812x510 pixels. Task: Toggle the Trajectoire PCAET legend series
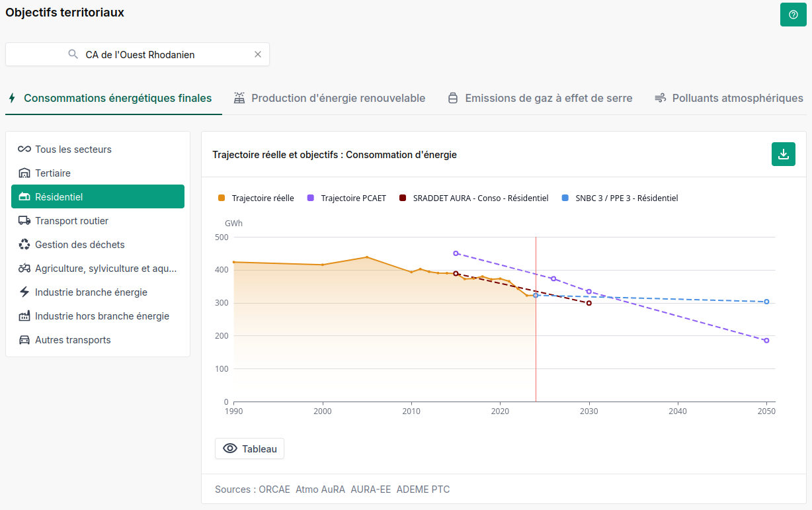click(x=346, y=198)
